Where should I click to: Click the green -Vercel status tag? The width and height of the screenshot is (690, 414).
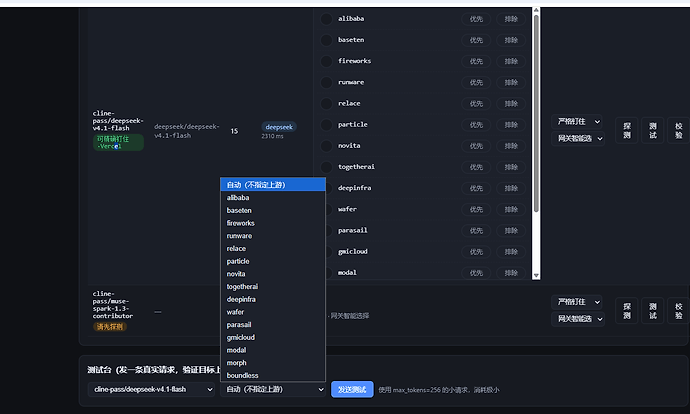point(118,143)
